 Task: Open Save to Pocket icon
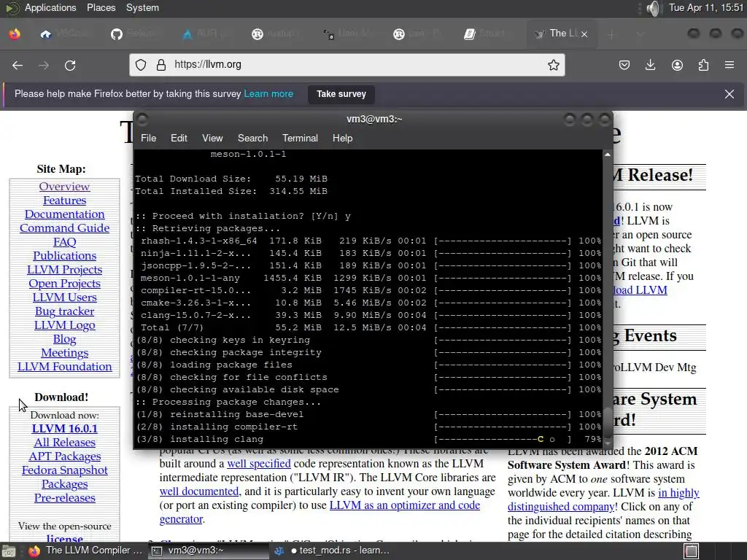tap(624, 65)
